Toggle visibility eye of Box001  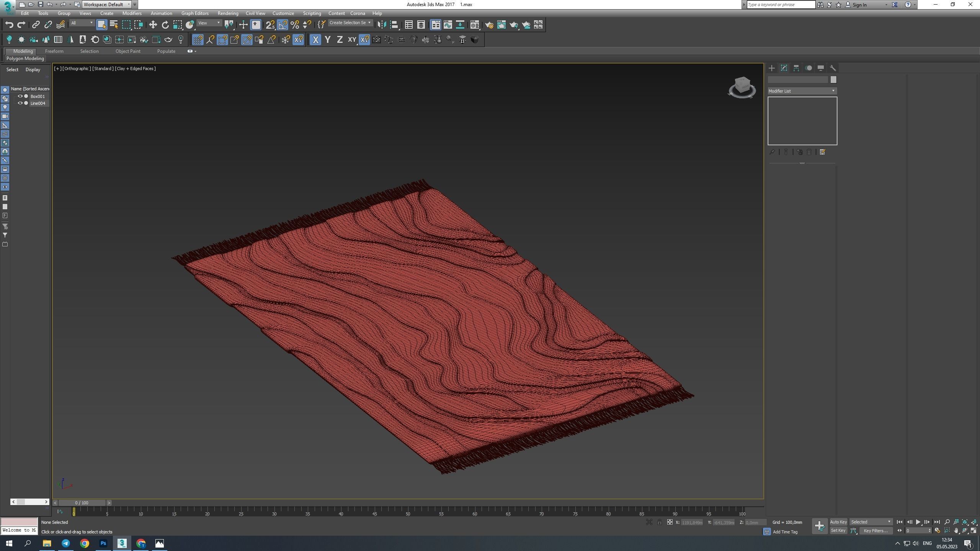point(20,96)
